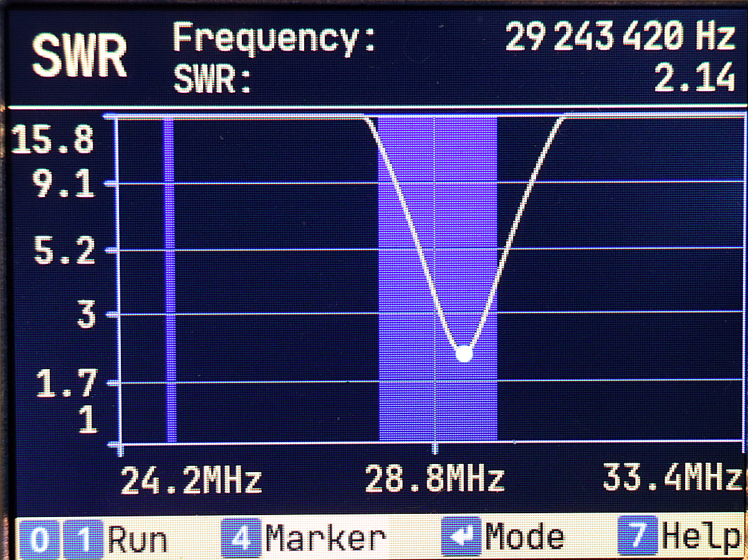This screenshot has width=748, height=560.
Task: Click the narrow purple band at left of graph
Action: coord(170,281)
